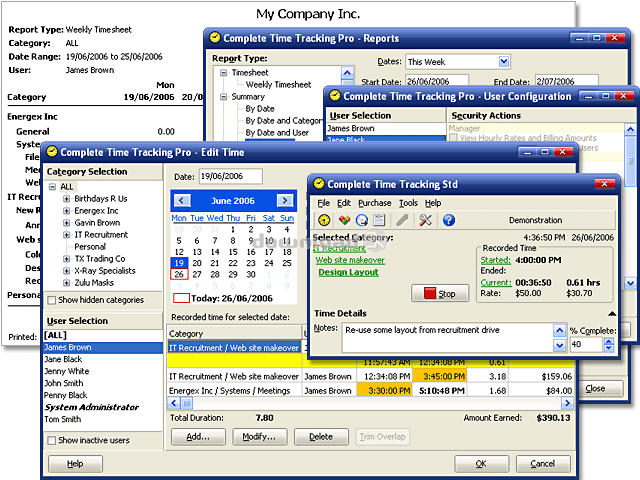This screenshot has height=480, width=640.
Task: Click the blue clock toolbar icon
Action: click(362, 220)
